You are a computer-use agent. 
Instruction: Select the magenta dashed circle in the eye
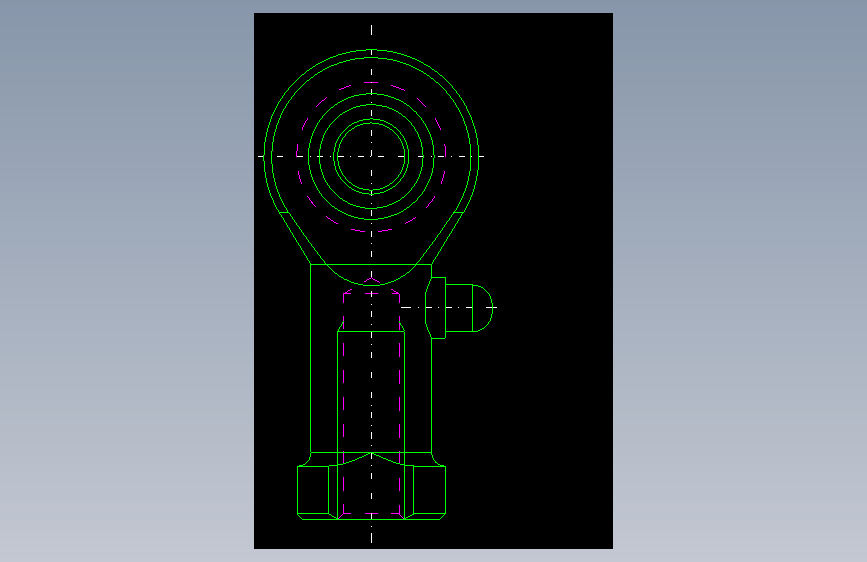click(x=372, y=157)
